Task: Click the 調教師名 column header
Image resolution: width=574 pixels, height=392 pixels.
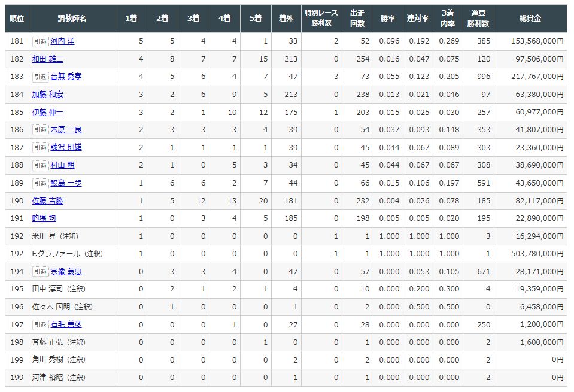Action: point(72,19)
